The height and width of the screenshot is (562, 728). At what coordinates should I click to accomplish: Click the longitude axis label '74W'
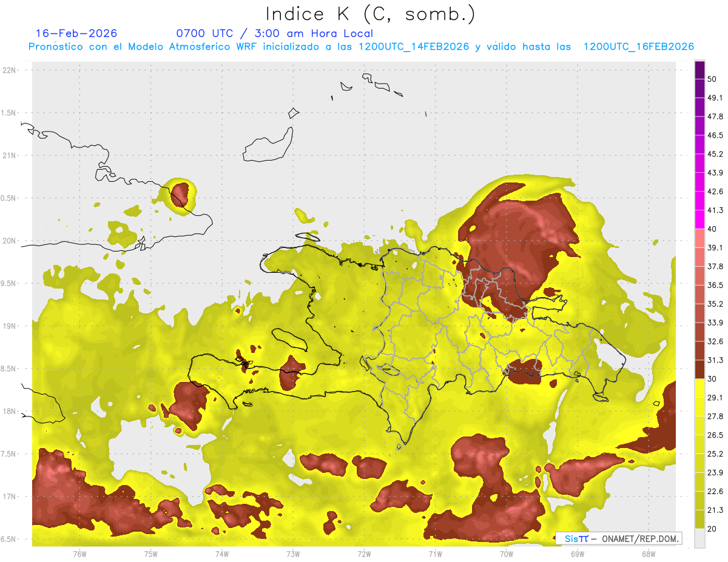coord(221,554)
